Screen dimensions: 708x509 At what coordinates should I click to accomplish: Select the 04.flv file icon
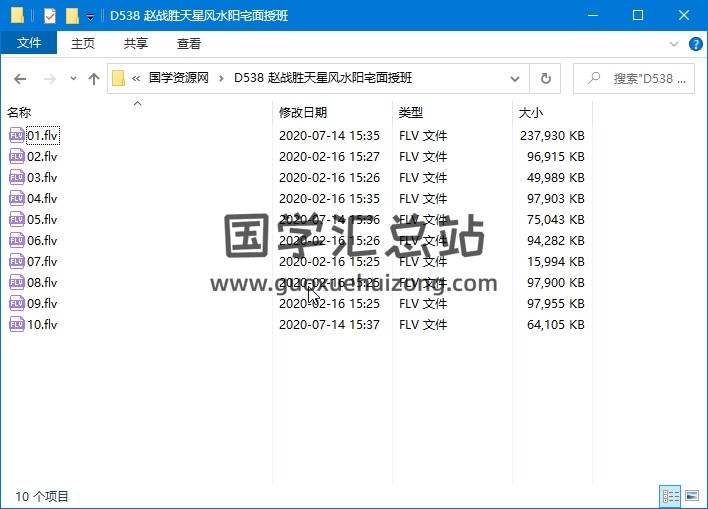17,198
